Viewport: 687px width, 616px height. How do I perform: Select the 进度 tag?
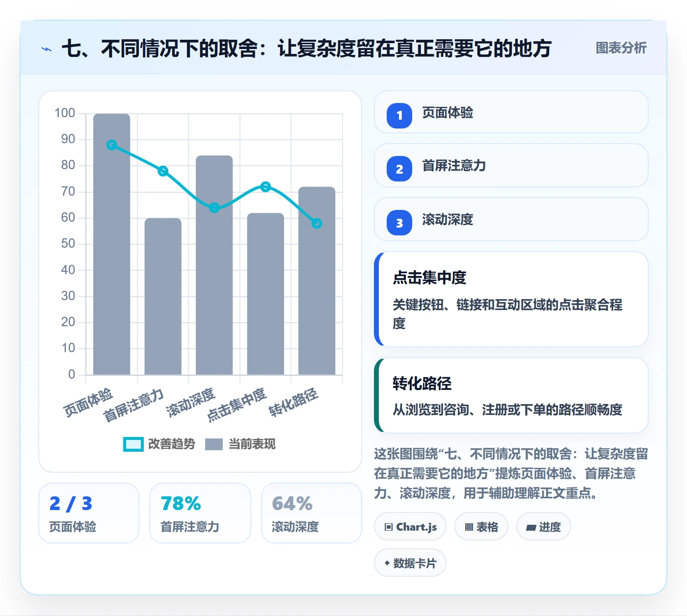tap(544, 527)
